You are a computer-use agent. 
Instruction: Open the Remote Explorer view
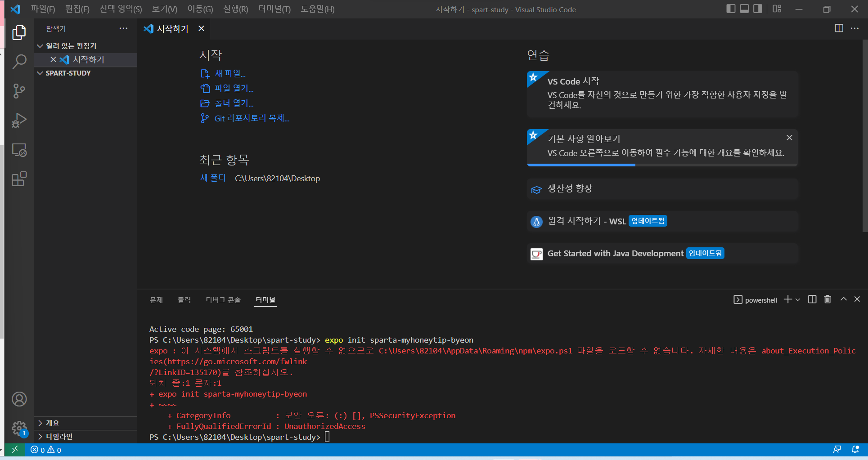[19, 150]
